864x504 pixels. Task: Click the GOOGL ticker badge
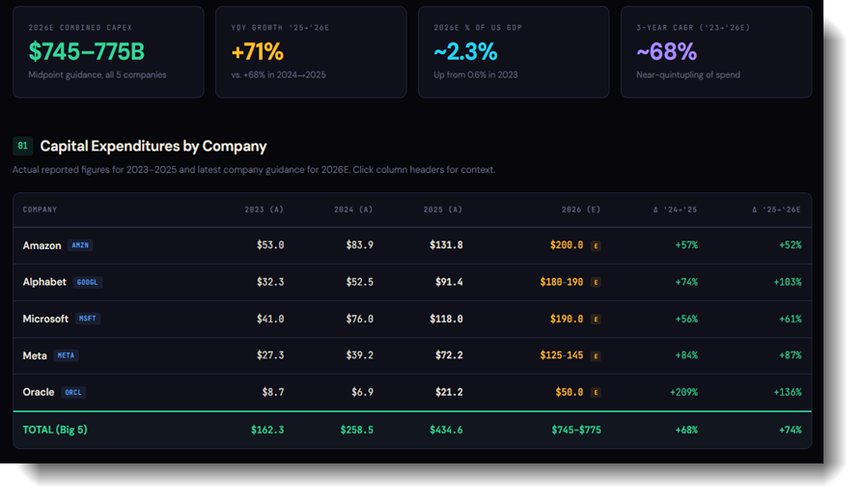(87, 282)
